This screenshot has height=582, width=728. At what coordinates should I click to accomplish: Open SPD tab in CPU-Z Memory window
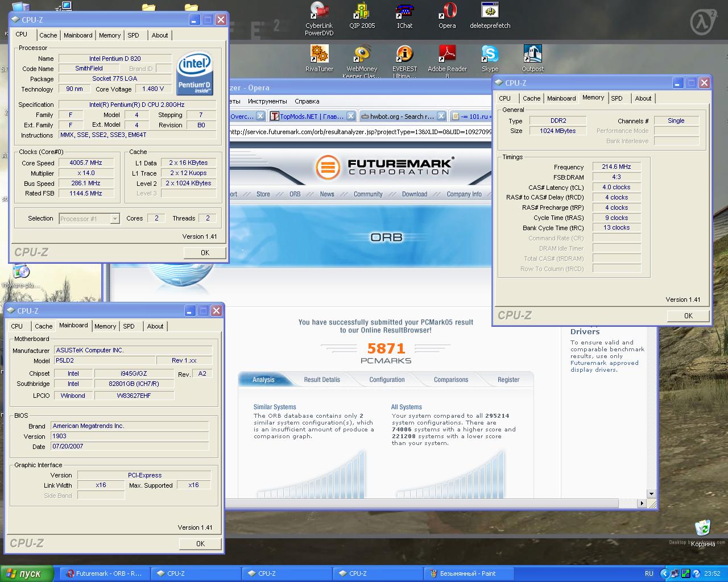(617, 98)
